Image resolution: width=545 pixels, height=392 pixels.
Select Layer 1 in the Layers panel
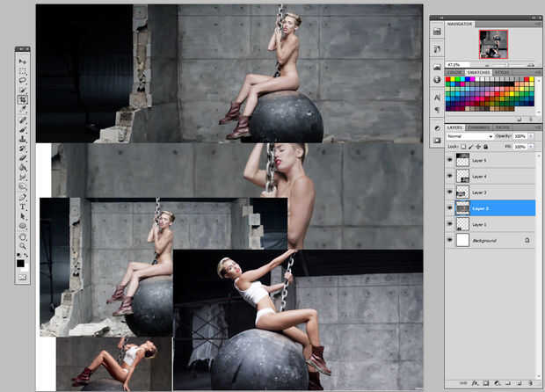[x=490, y=224]
